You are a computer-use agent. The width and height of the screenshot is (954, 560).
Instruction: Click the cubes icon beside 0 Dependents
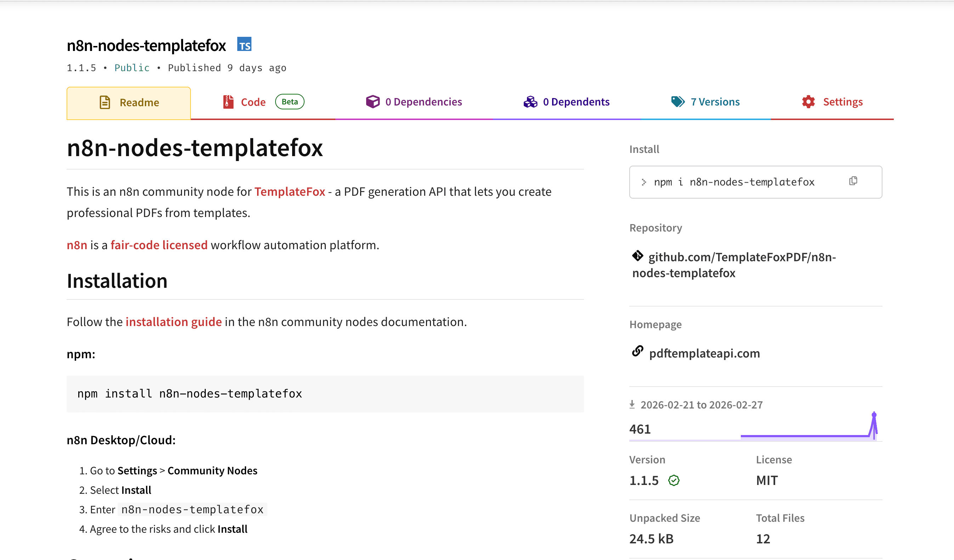tap(531, 101)
